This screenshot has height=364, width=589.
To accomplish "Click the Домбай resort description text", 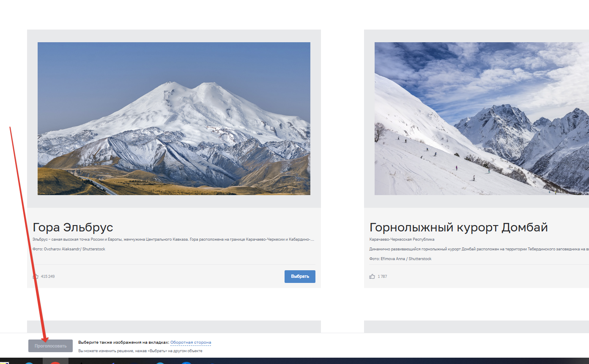I will 479,249.
